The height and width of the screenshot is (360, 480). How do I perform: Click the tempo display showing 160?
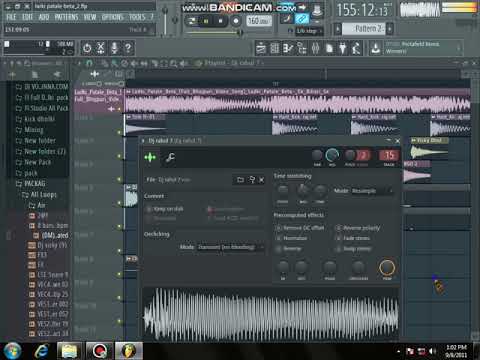click(258, 21)
